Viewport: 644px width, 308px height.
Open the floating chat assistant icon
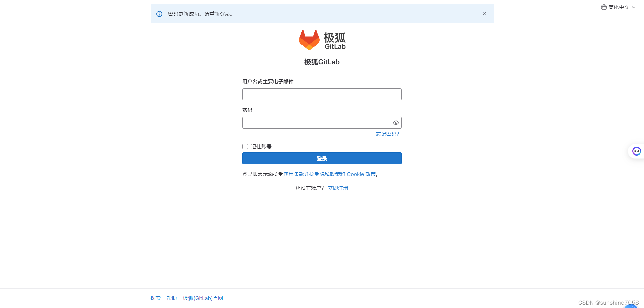point(636,151)
